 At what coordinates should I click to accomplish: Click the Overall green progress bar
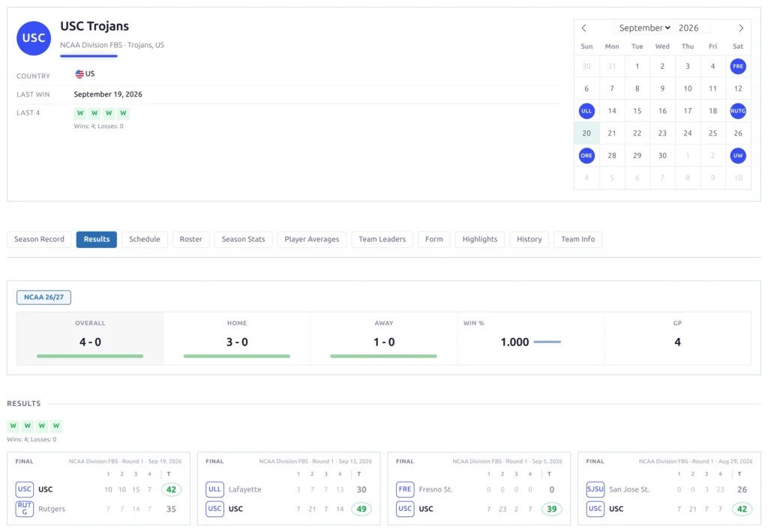coord(90,357)
